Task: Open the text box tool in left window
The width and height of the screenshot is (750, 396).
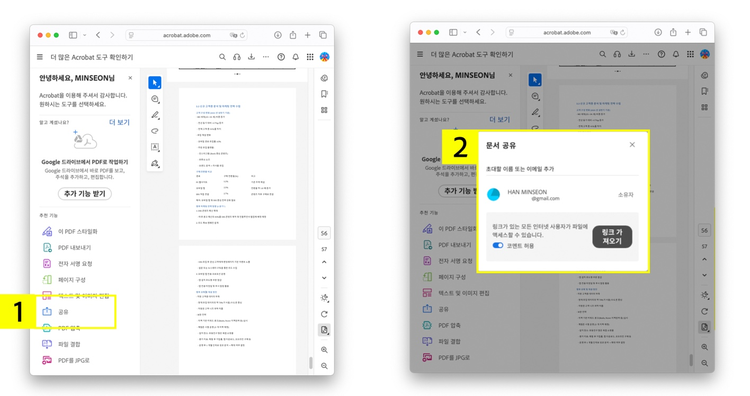Action: 155,147
